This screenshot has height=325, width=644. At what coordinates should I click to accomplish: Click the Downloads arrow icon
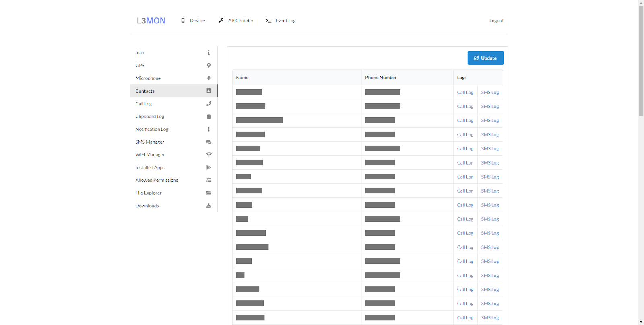208,206
